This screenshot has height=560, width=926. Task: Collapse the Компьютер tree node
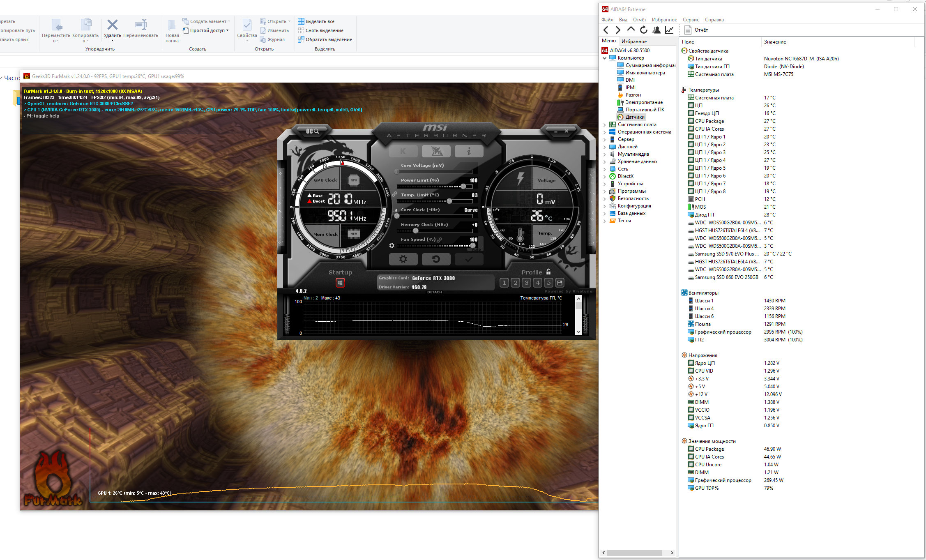click(605, 58)
